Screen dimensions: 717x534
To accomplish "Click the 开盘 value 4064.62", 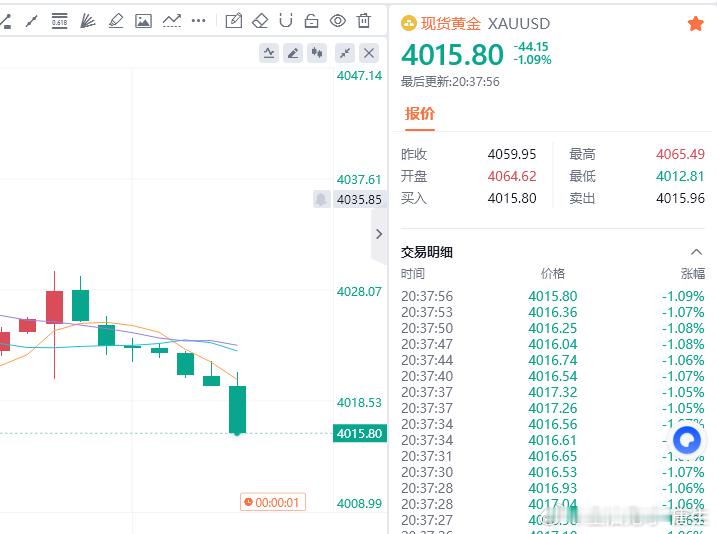I will 512,176.
